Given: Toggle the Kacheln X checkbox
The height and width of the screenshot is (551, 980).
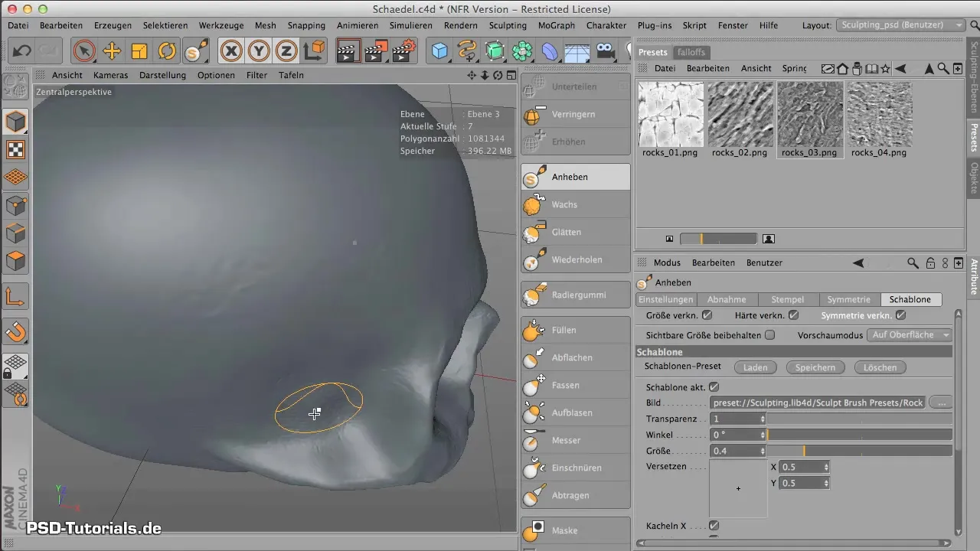Looking at the screenshot, I should point(714,526).
